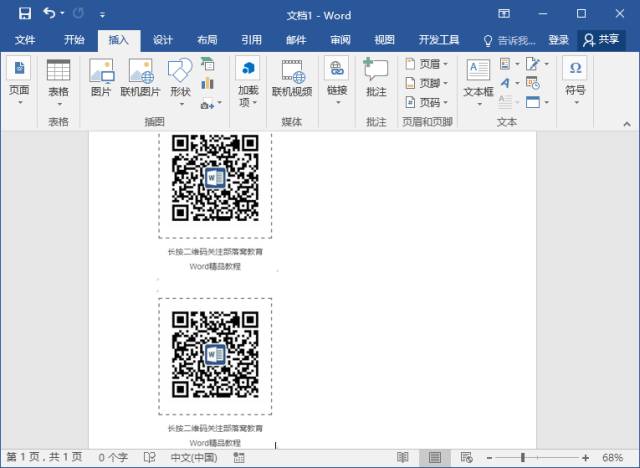The height and width of the screenshot is (468, 640).
Task: Click the 共享 share button
Action: (x=602, y=40)
